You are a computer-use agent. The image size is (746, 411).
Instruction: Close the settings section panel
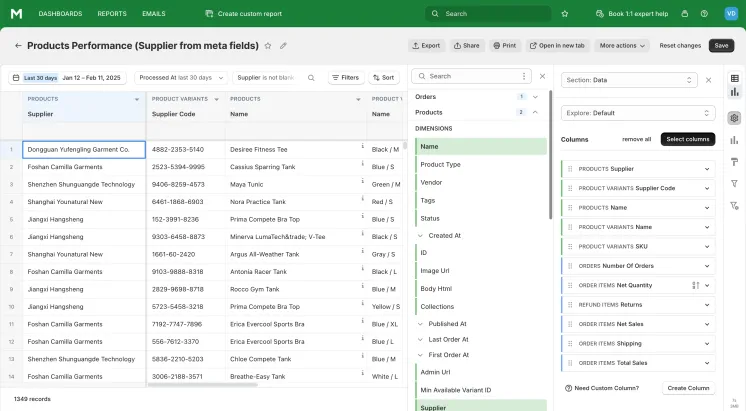(708, 80)
